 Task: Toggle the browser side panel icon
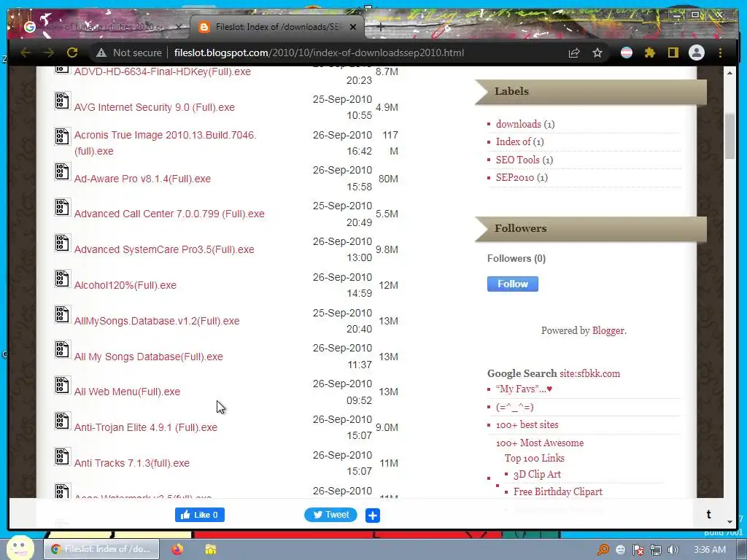[673, 52]
